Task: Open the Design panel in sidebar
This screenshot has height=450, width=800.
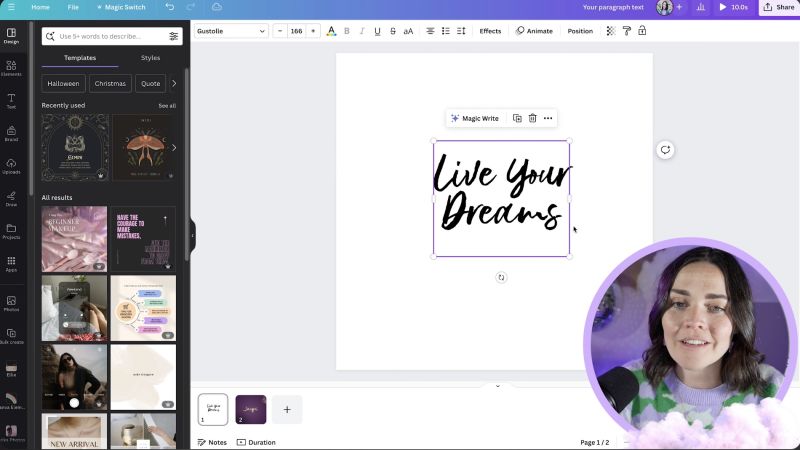Action: tap(11, 36)
